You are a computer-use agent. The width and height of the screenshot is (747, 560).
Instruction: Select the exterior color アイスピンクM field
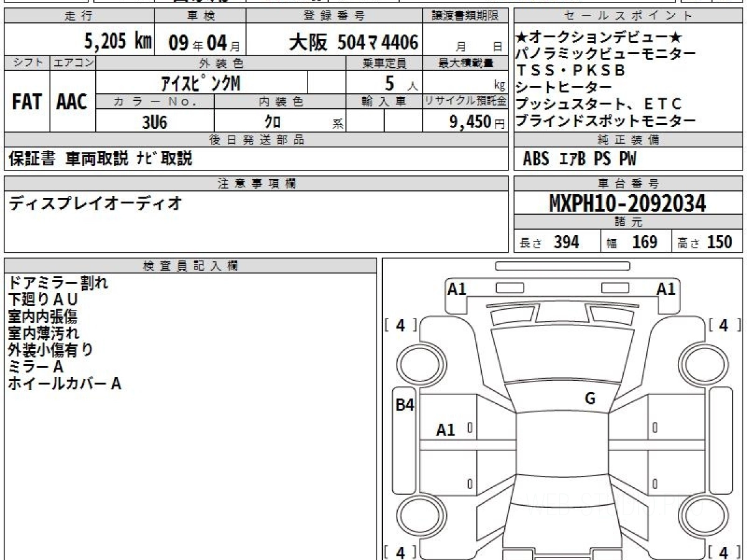(201, 83)
